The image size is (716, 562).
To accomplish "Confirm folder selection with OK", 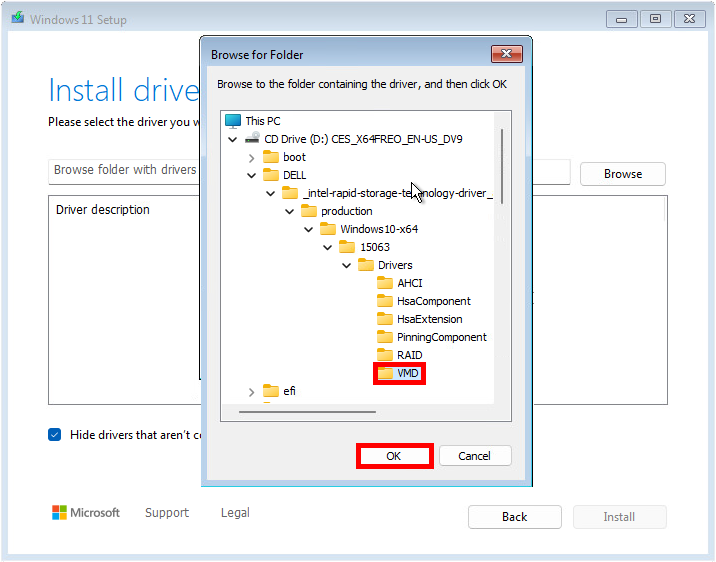I will click(394, 456).
